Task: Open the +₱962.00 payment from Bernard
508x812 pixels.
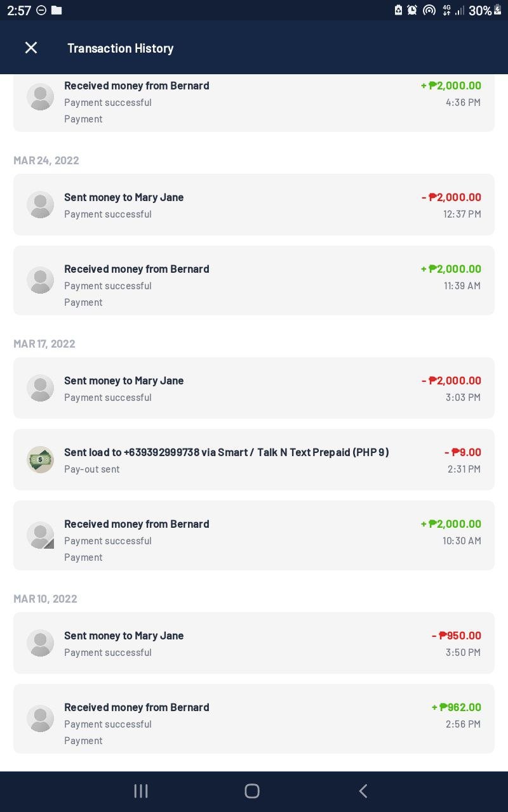Action: (254, 719)
